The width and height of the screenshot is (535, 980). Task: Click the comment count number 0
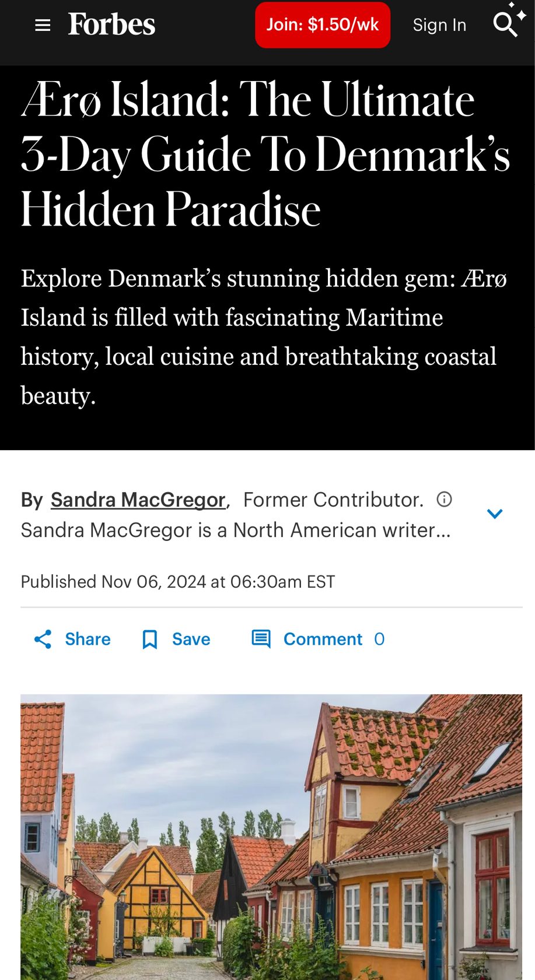(379, 640)
